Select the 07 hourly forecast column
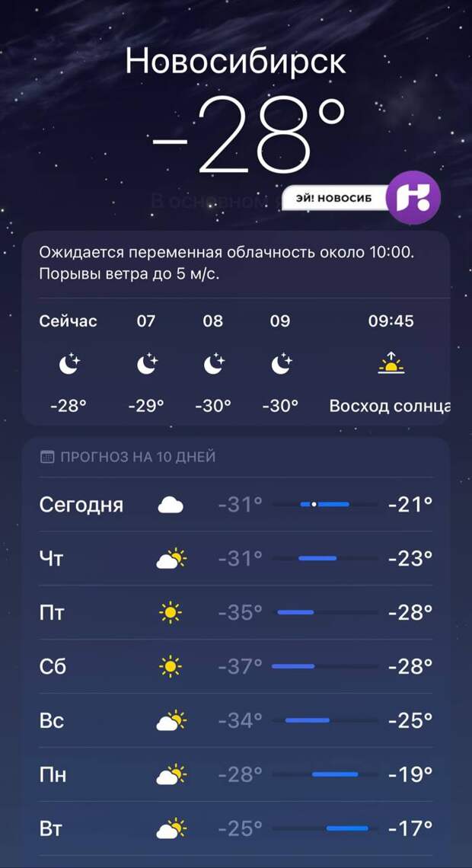472x868 pixels. point(146,364)
